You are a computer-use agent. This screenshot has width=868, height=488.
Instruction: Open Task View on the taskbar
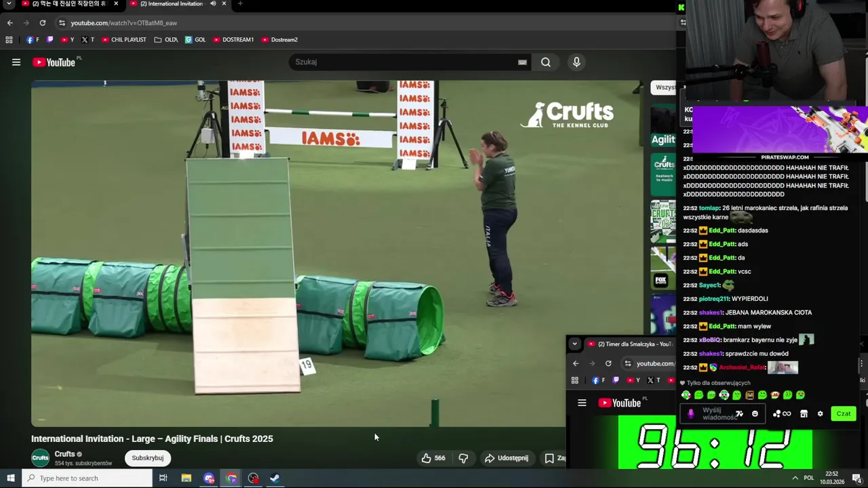(163, 479)
